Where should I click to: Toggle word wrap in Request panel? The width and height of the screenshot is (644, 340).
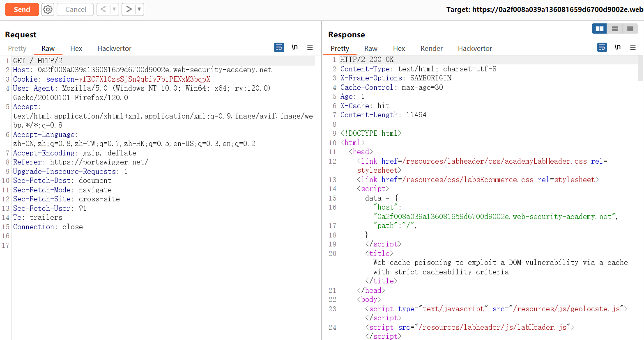(279, 48)
